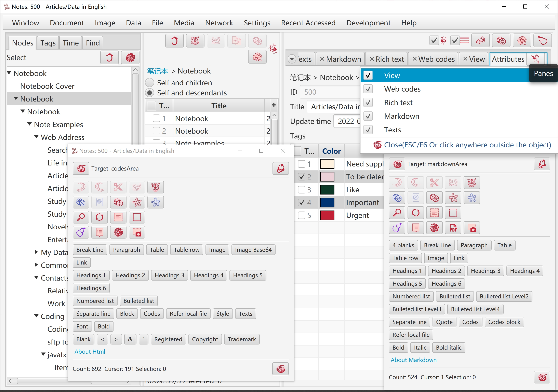Select the 'Self and children' radio button
The height and width of the screenshot is (392, 558).
(150, 83)
